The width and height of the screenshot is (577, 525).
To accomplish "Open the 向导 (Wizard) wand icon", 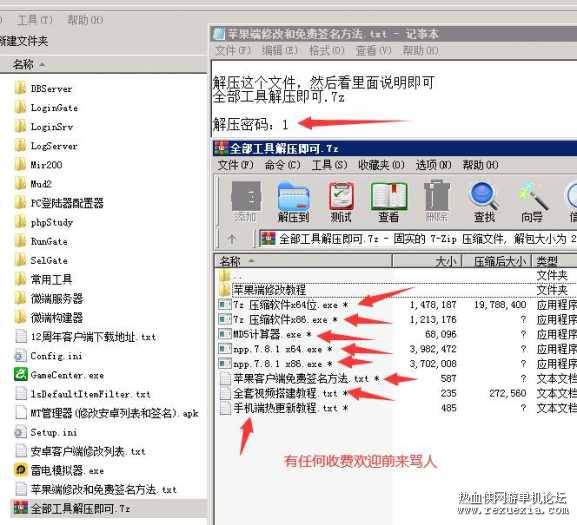I will pyautogui.click(x=532, y=202).
